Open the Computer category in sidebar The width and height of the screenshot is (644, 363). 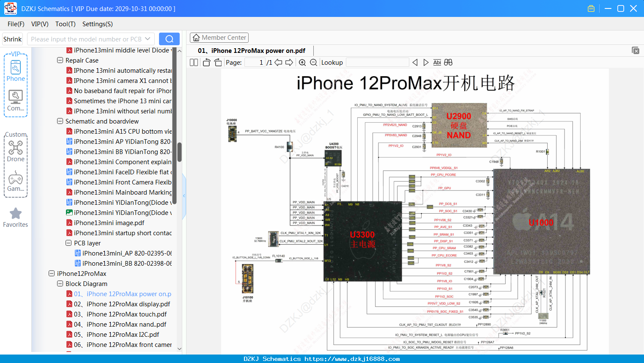pyautogui.click(x=16, y=101)
